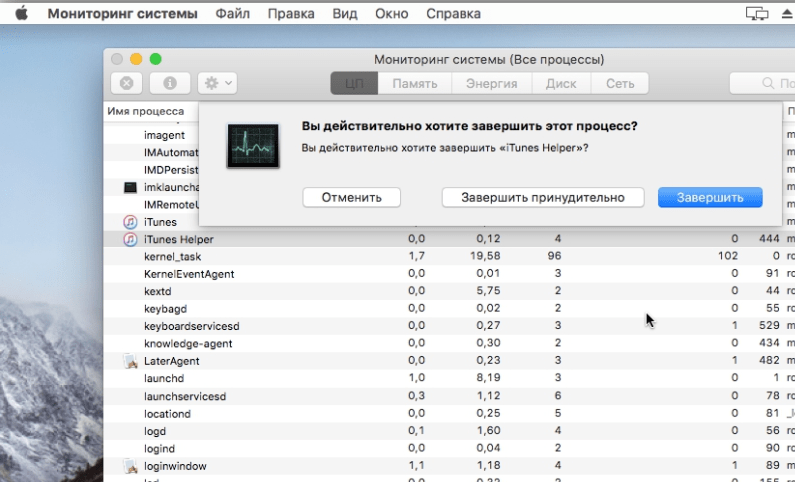Click the Activity Monitor icon in dialog
Image resolution: width=795 pixels, height=482 pixels.
253,145
